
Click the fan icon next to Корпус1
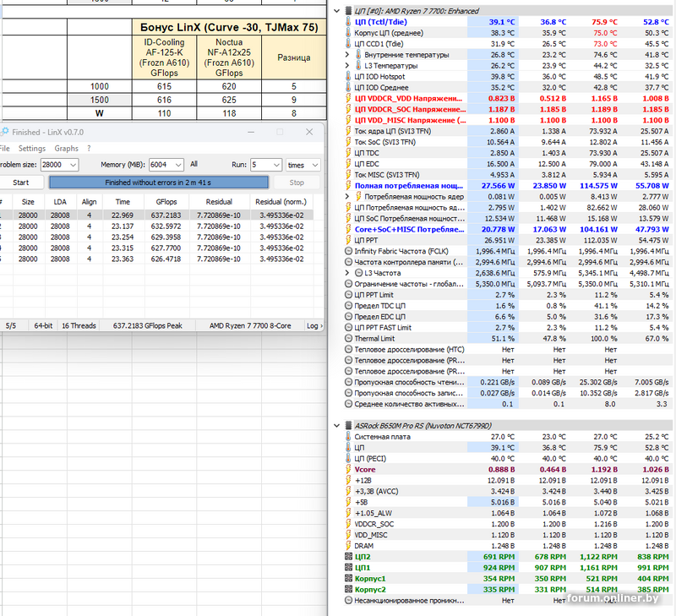pos(348,579)
